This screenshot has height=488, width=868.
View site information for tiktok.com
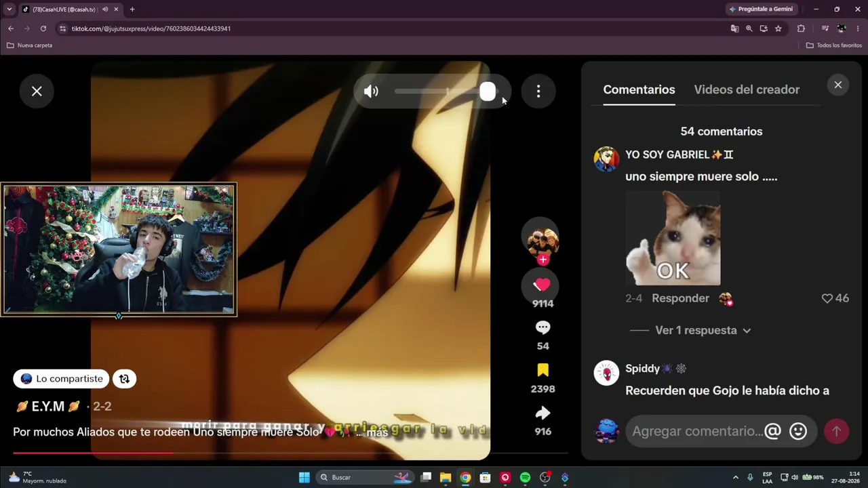coord(62,28)
